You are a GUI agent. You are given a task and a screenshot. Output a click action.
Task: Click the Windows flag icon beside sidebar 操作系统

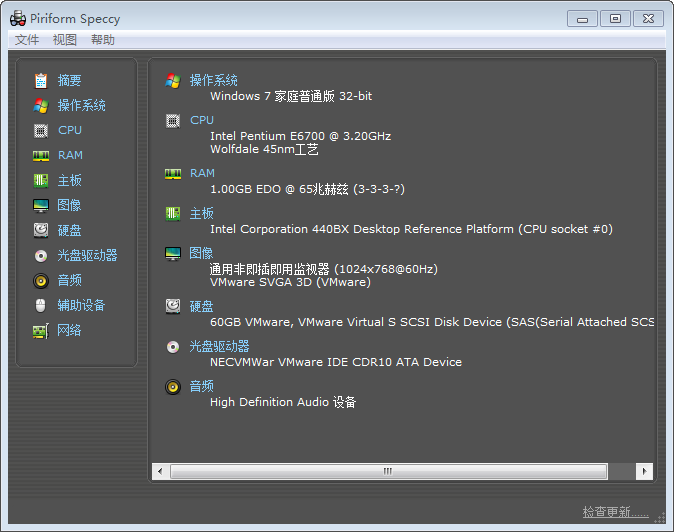point(41,106)
